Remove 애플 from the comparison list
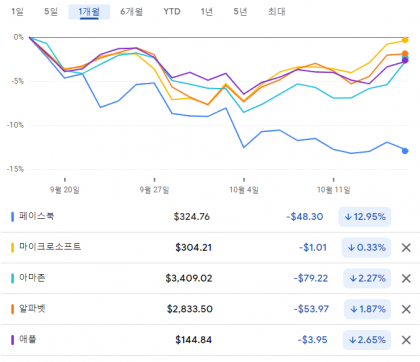 [x=406, y=340]
